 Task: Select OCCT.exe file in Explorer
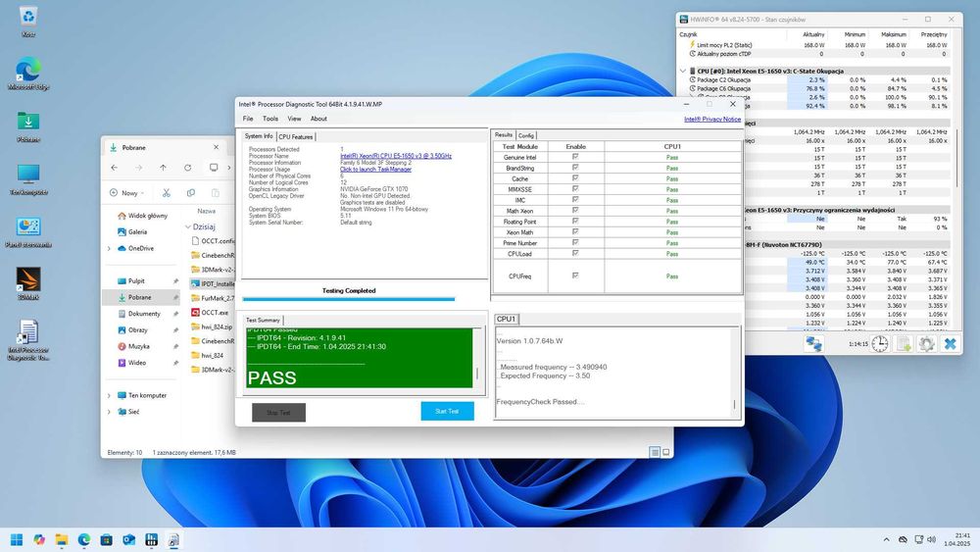(215, 312)
